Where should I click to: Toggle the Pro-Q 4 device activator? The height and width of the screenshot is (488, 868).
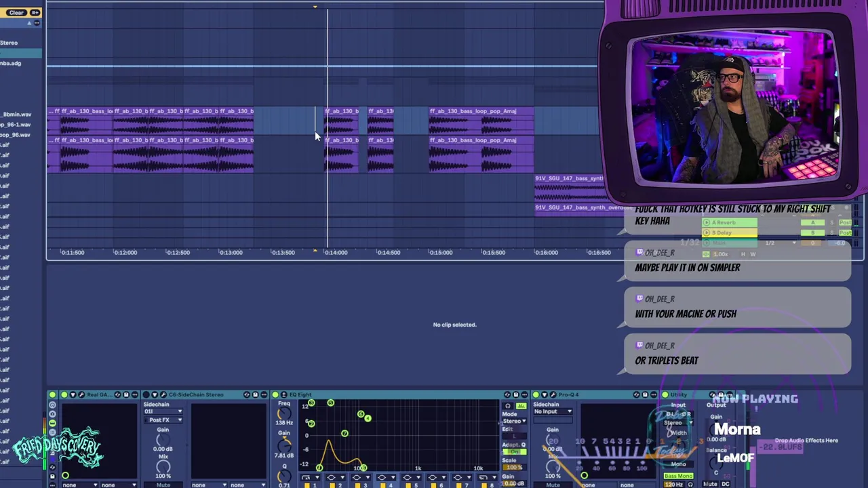click(536, 394)
